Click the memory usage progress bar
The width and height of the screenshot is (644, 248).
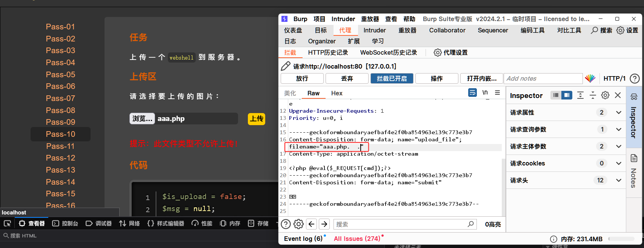pyautogui.click(x=621, y=239)
